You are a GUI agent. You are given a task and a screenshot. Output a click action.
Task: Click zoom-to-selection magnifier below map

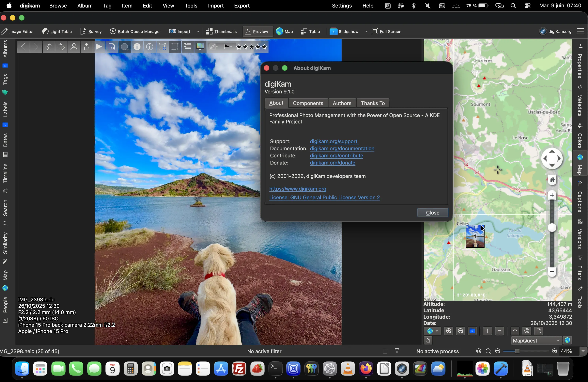tap(527, 331)
